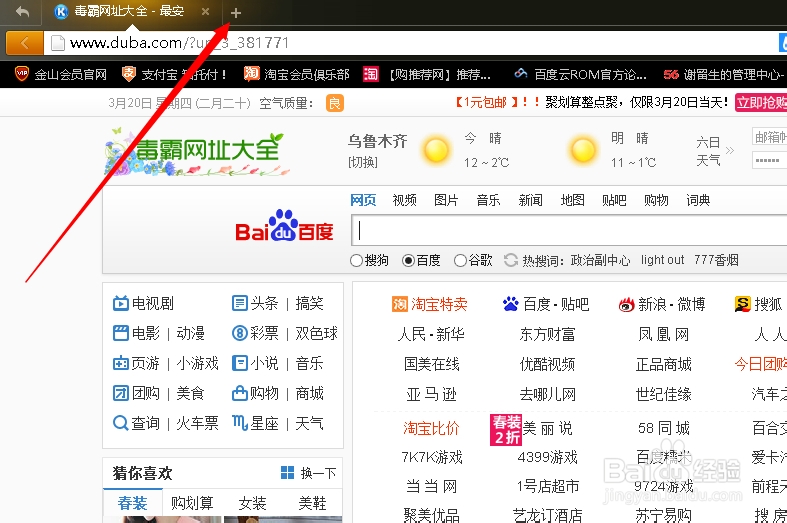Click the 毒霸网址大全 logo
This screenshot has width=787, height=523.
coord(197,152)
